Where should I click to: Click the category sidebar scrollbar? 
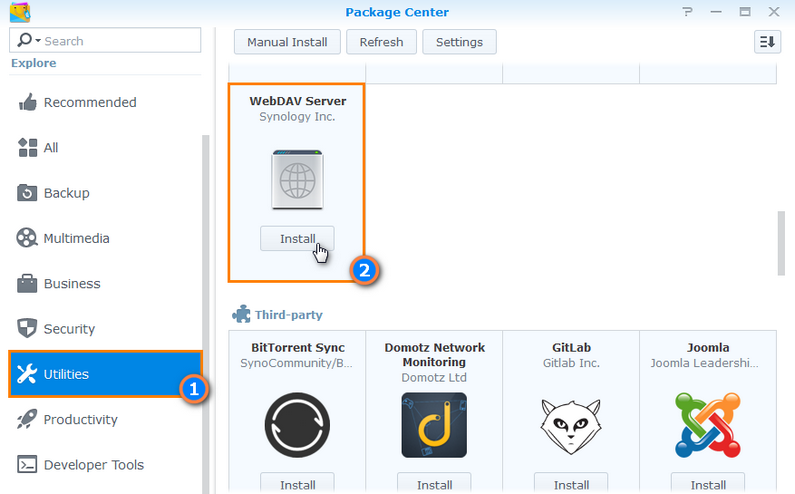[205, 314]
